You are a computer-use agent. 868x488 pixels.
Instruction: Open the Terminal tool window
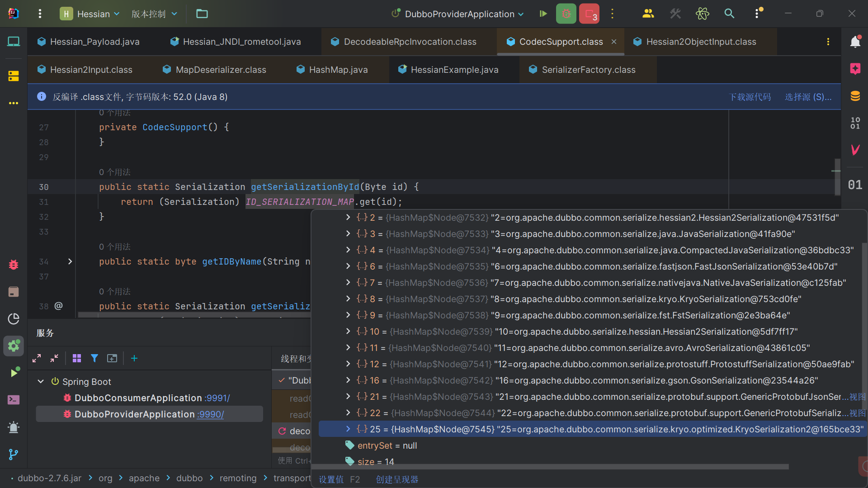(14, 400)
